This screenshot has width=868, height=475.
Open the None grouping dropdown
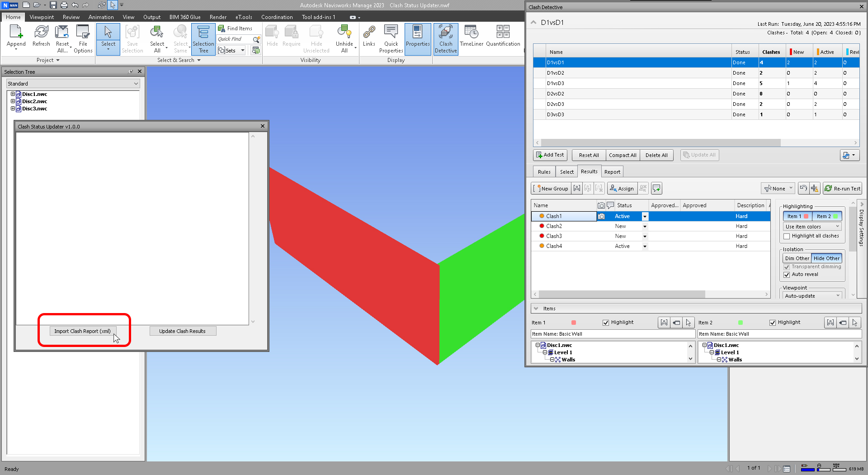click(x=778, y=189)
